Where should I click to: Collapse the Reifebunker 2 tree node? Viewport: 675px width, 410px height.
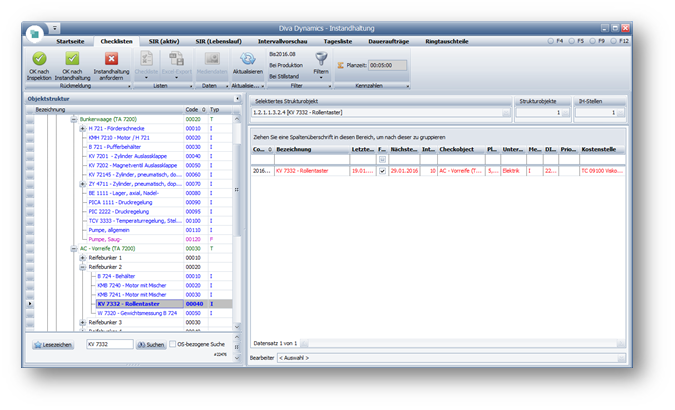82,267
